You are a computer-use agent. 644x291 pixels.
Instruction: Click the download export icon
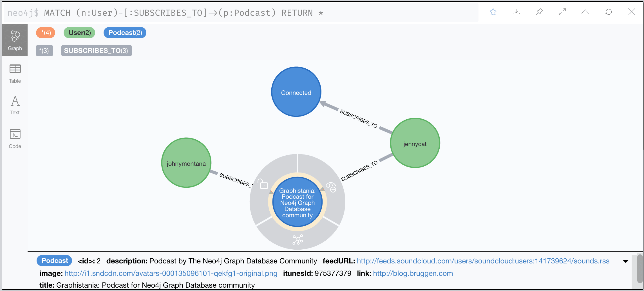point(516,12)
